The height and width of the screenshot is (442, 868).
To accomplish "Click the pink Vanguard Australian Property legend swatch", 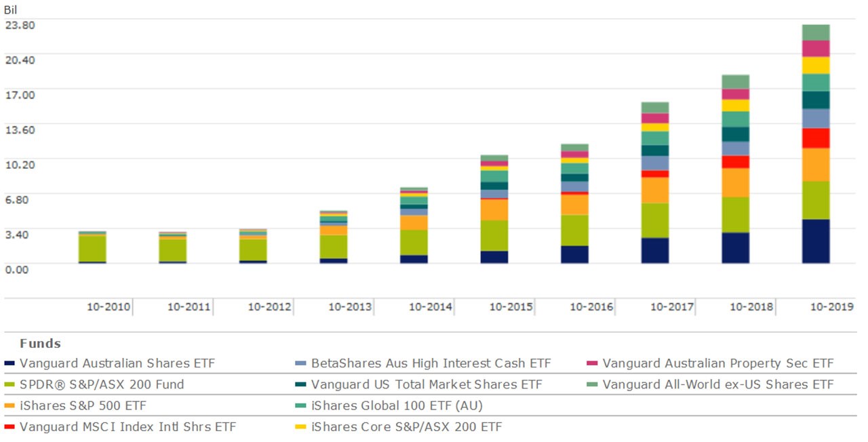I will (x=591, y=363).
